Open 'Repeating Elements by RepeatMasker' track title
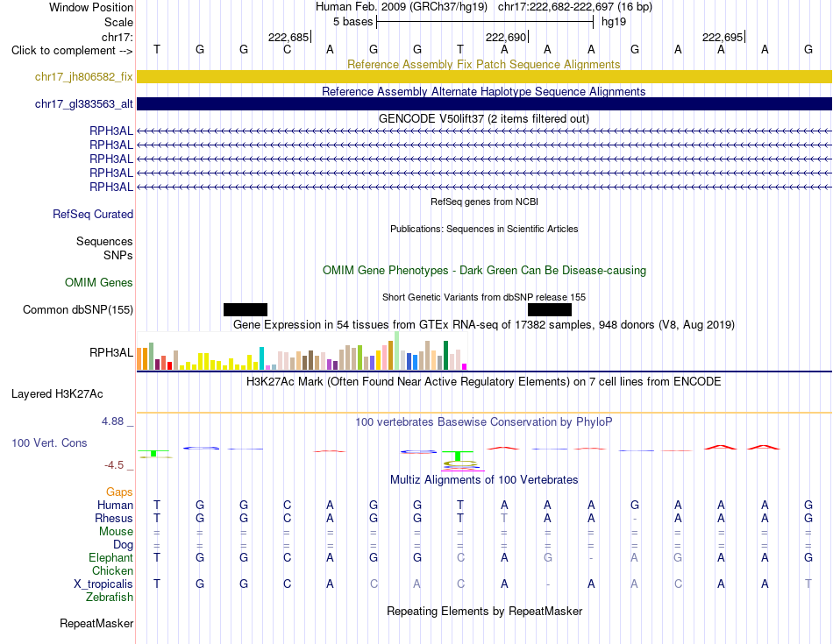Screen dimensions: 833x644 [x=484, y=611]
